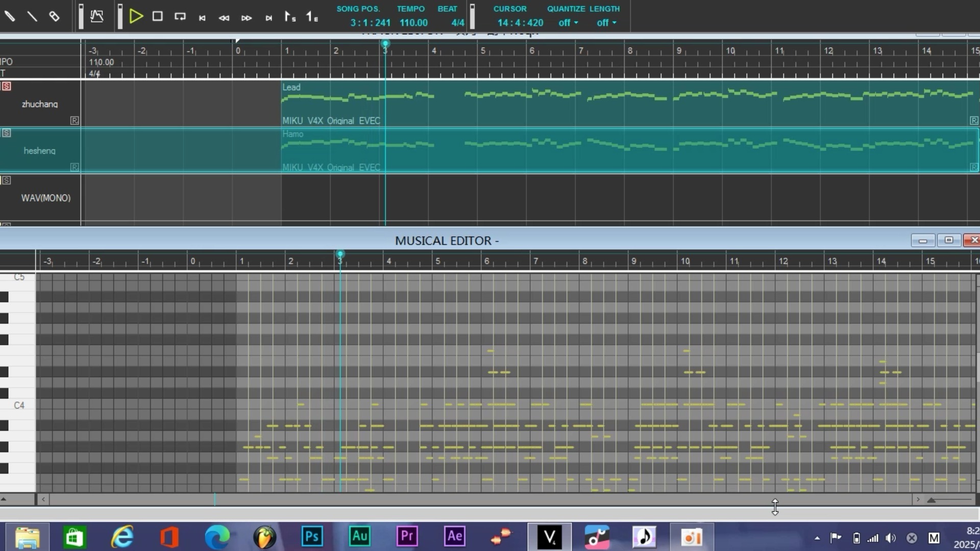
Task: Set the start marker (S flag)
Action: (x=290, y=17)
